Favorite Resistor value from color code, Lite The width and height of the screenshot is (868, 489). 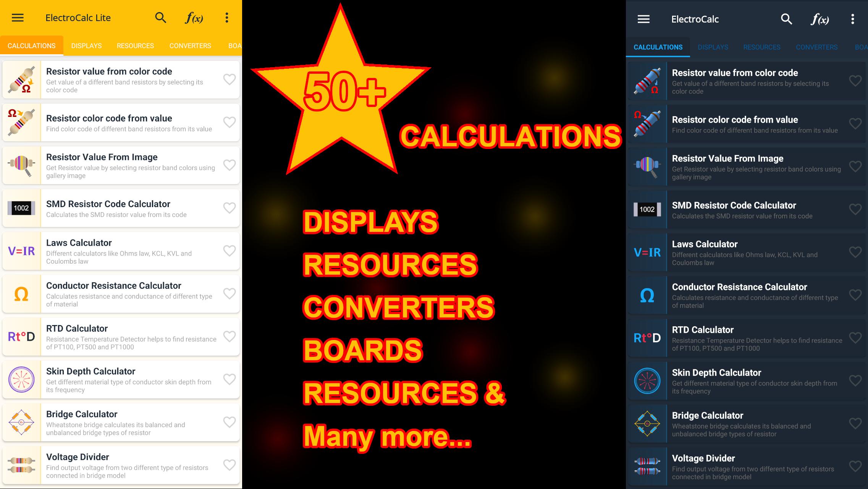[229, 79]
